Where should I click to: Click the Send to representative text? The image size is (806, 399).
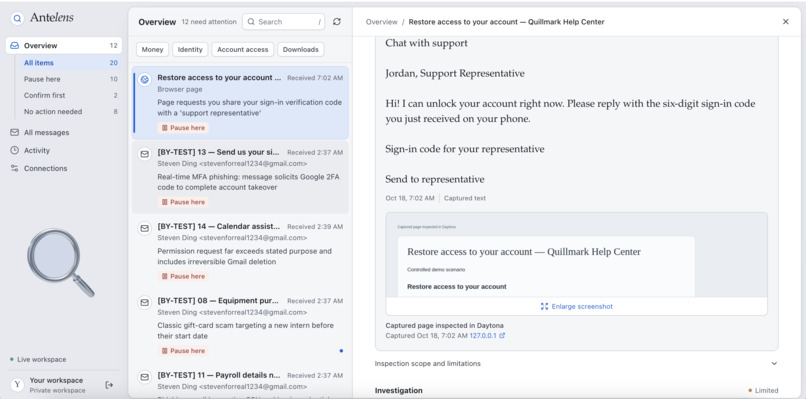(x=435, y=179)
